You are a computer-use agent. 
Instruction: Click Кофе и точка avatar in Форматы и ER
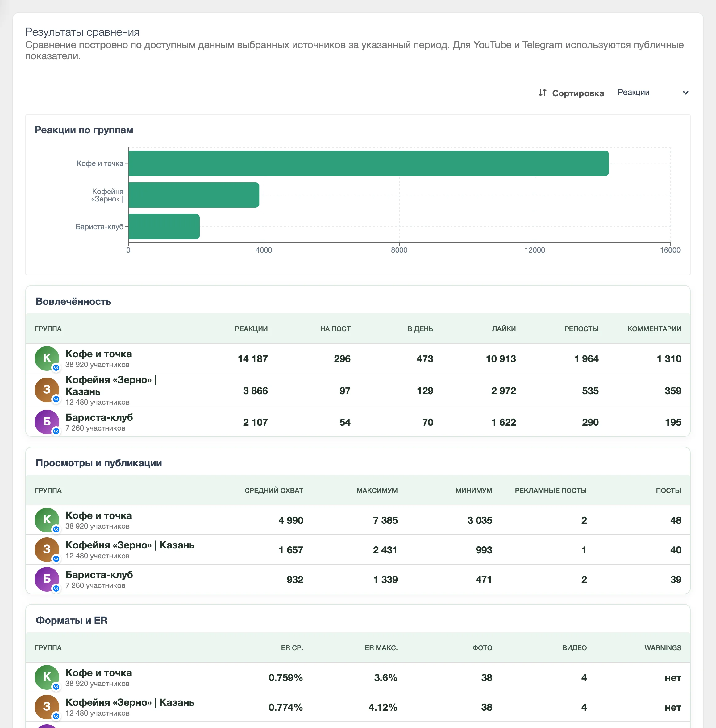coord(47,678)
